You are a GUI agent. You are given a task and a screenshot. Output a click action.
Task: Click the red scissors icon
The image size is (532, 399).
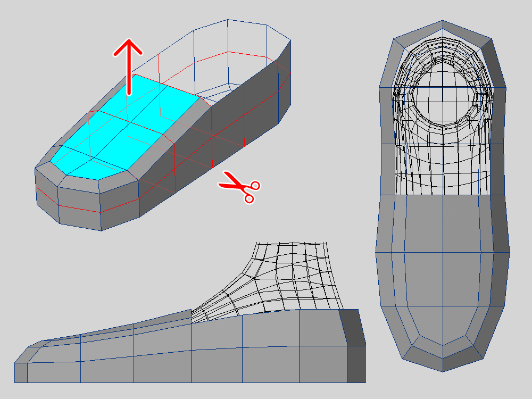pyautogui.click(x=240, y=187)
